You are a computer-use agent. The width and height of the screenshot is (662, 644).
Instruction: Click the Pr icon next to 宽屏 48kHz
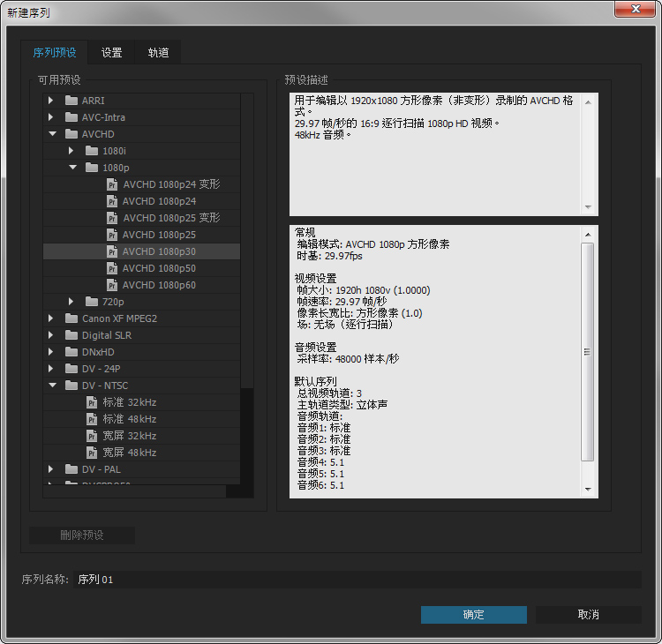tap(92, 453)
